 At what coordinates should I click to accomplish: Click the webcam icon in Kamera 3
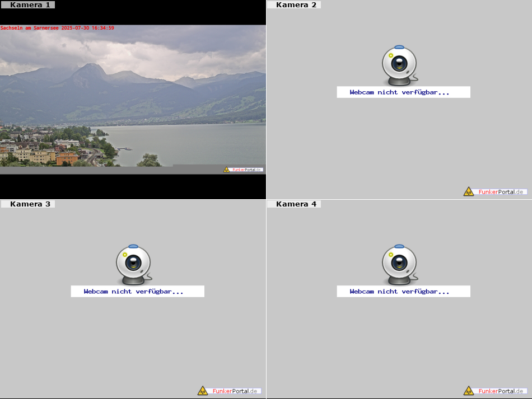(134, 265)
